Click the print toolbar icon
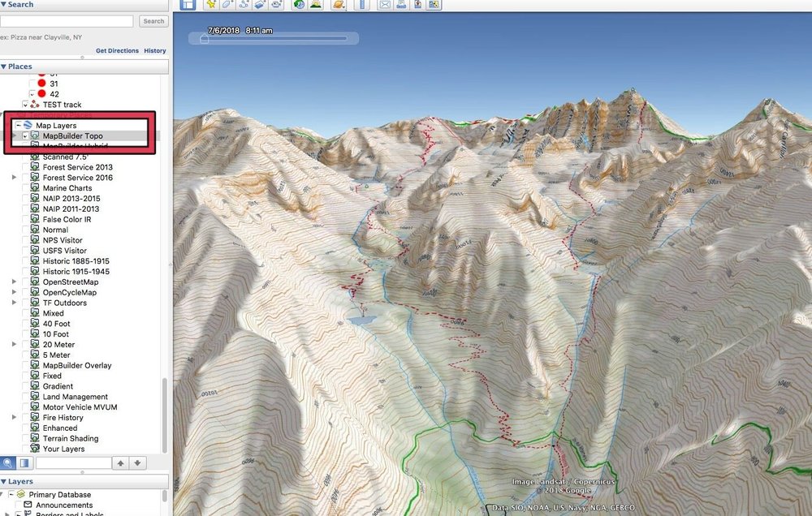The image size is (812, 516). pos(401,4)
